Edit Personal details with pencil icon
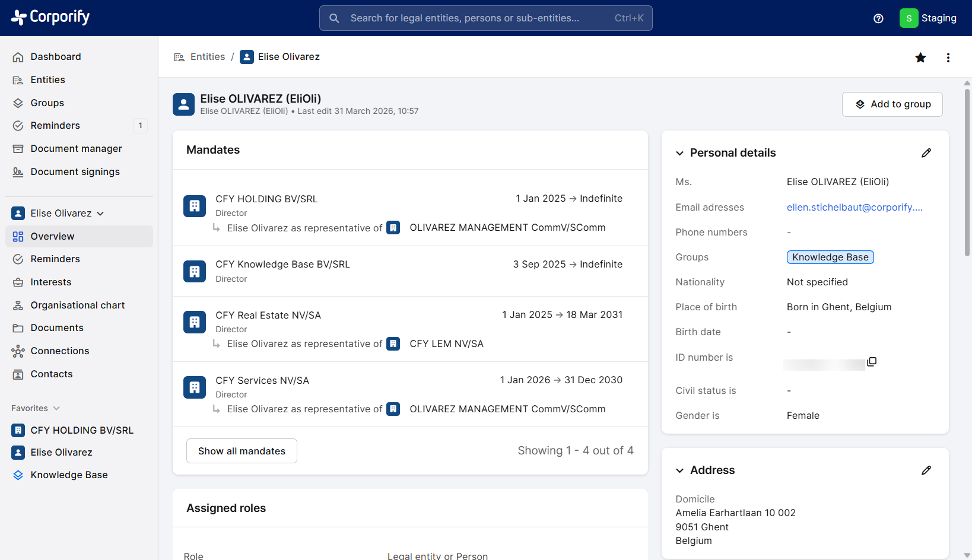 [926, 153]
